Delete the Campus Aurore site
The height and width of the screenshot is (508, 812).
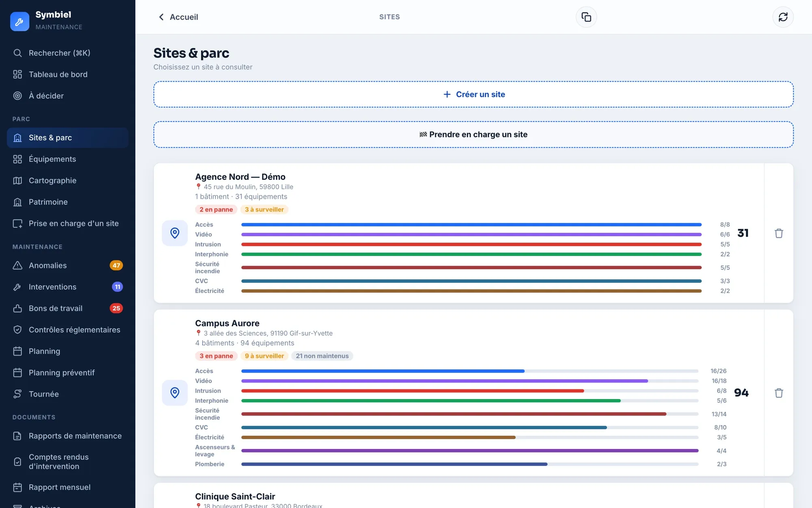pyautogui.click(x=779, y=393)
